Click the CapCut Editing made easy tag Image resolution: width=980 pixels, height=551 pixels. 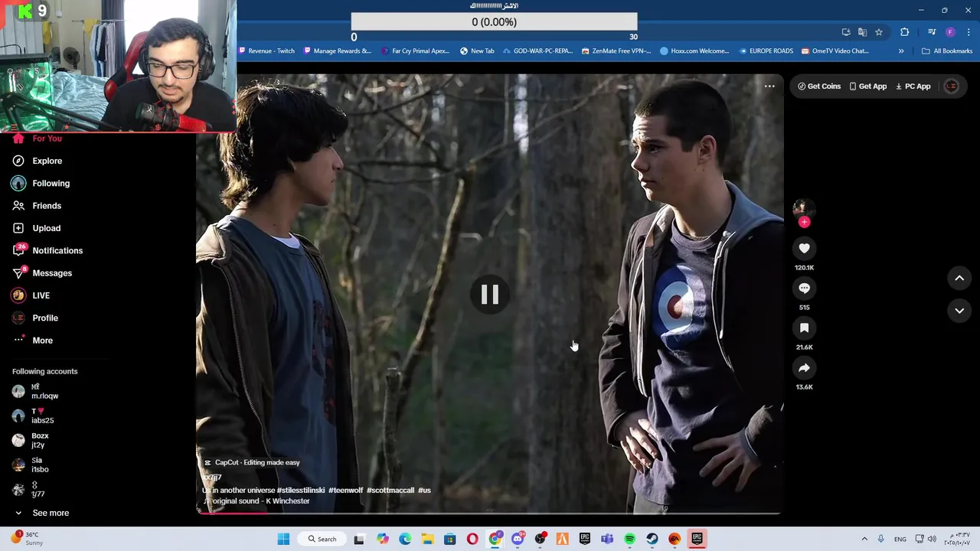point(252,462)
